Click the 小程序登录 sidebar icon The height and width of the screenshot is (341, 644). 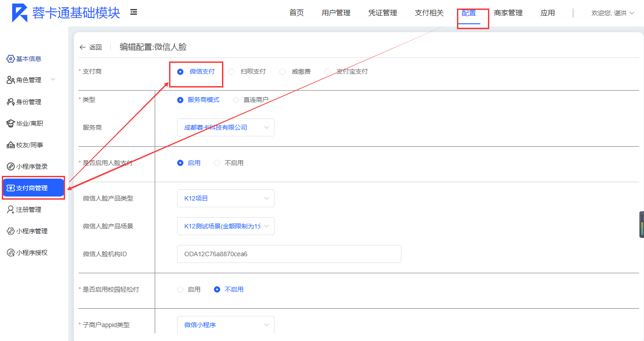pos(11,166)
